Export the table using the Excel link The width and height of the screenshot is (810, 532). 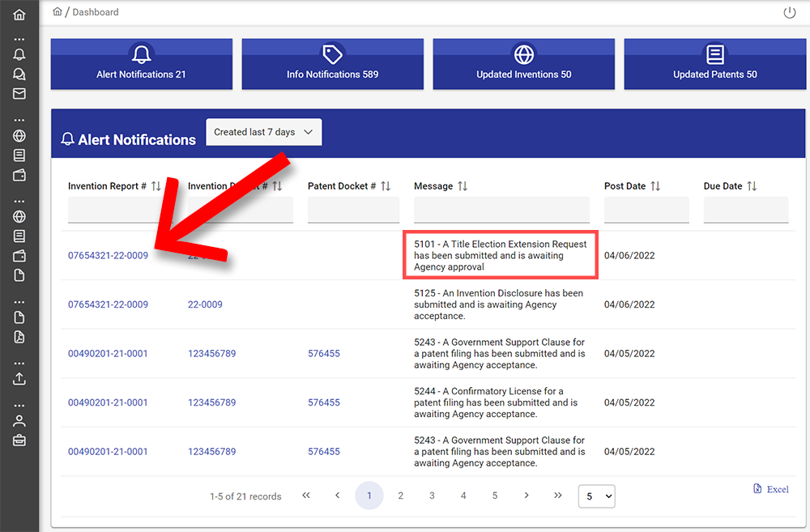[x=771, y=489]
